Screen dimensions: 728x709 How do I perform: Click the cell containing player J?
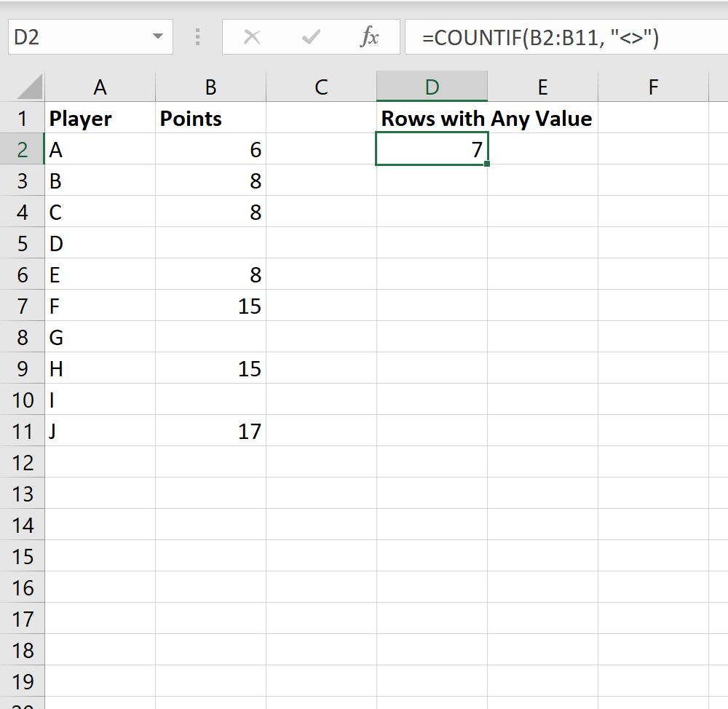tap(100, 431)
